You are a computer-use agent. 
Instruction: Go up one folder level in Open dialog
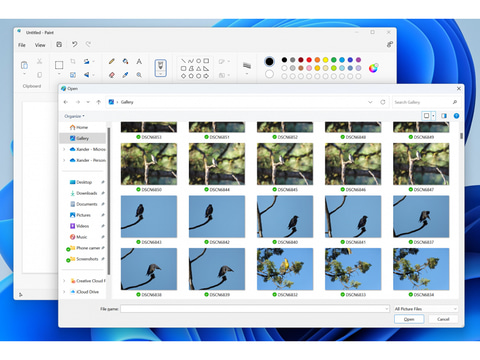coord(98,102)
